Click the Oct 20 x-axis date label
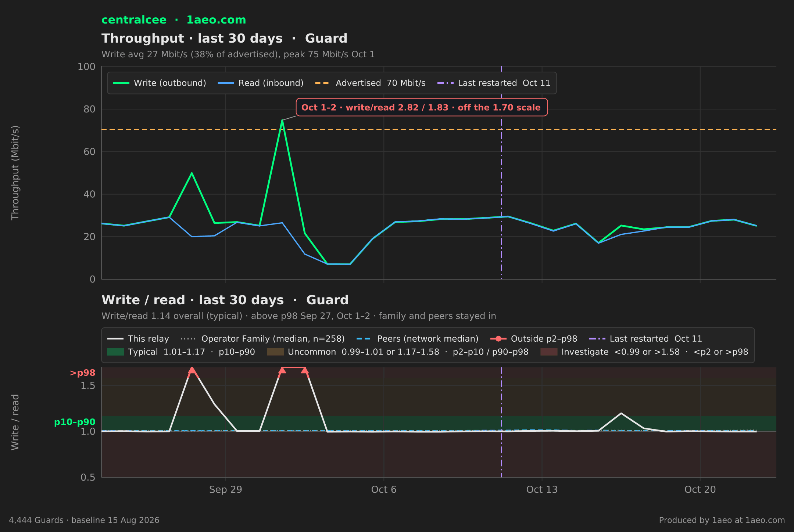 tap(700, 490)
